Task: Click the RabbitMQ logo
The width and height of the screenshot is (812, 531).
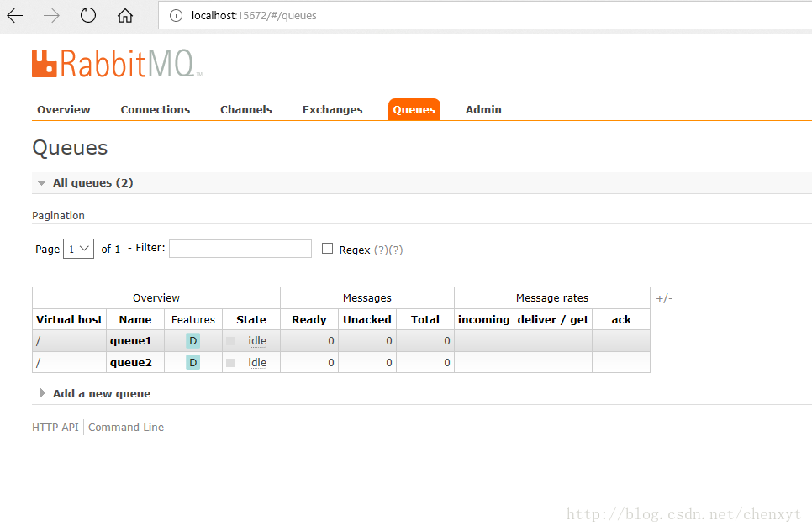Action: coord(117,63)
